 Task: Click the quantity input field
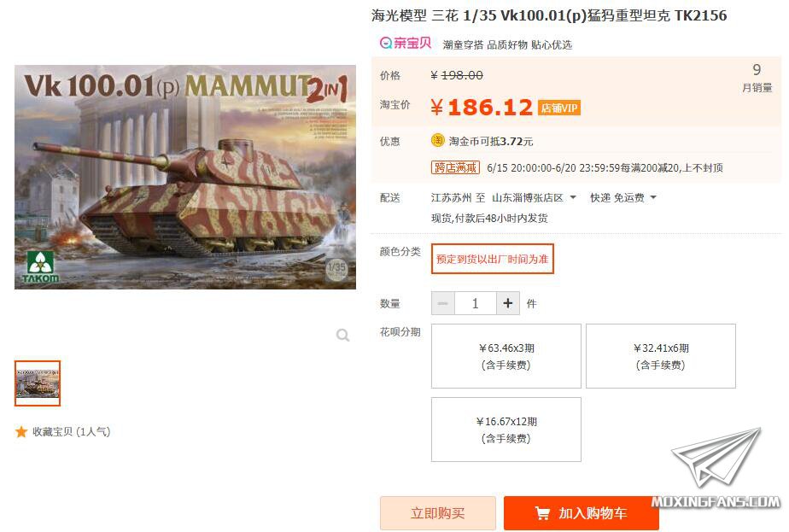coord(476,303)
